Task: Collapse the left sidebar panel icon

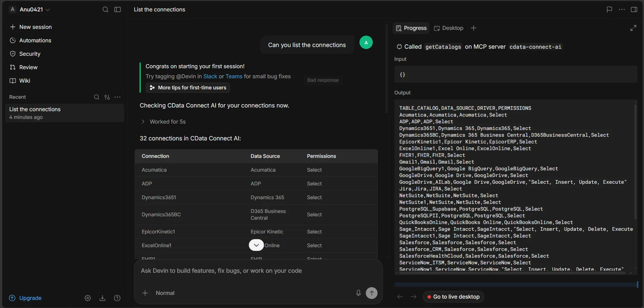Action: pos(117,9)
